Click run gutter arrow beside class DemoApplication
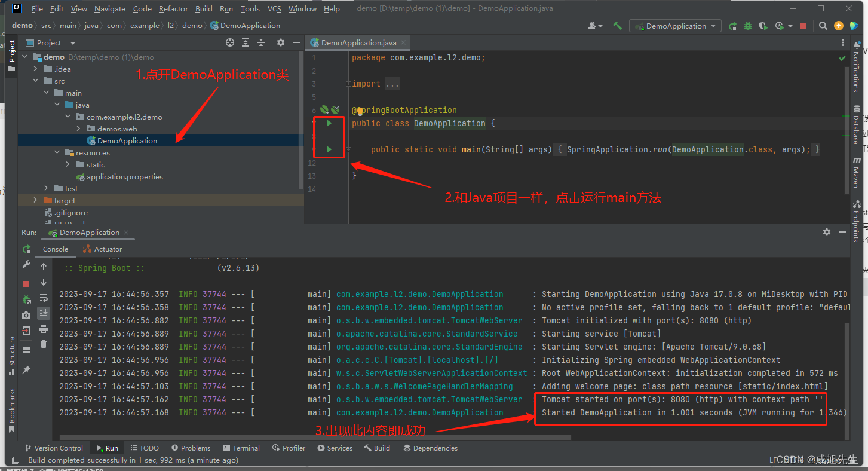This screenshot has height=471, width=868. click(x=329, y=123)
